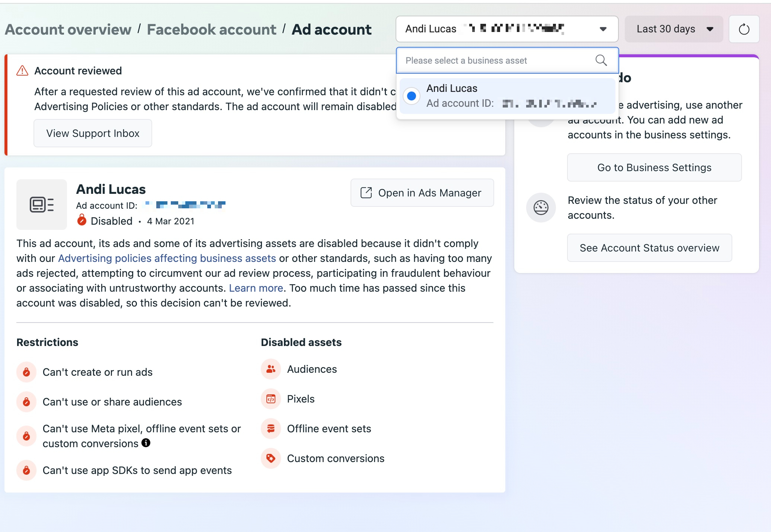Click See Account Status overview

[x=649, y=248]
